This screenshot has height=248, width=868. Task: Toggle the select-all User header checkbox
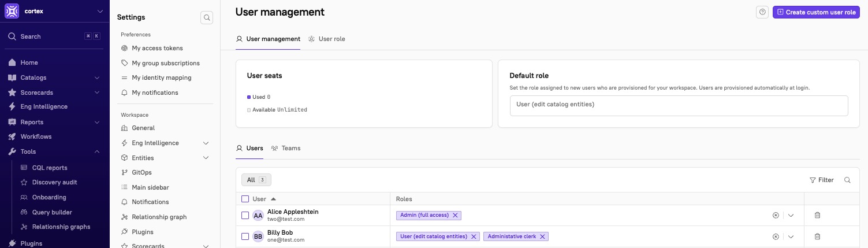pos(245,199)
